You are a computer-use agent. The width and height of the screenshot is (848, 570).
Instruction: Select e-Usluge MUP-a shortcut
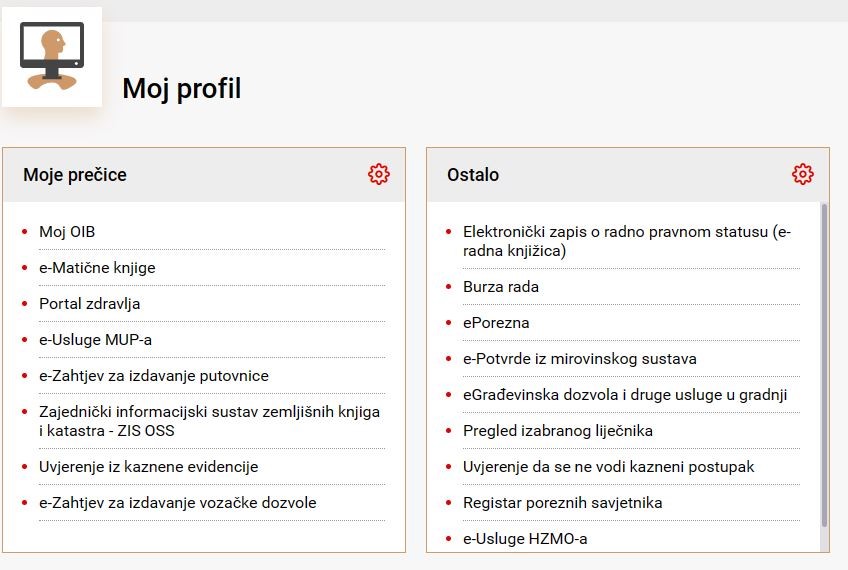click(96, 340)
